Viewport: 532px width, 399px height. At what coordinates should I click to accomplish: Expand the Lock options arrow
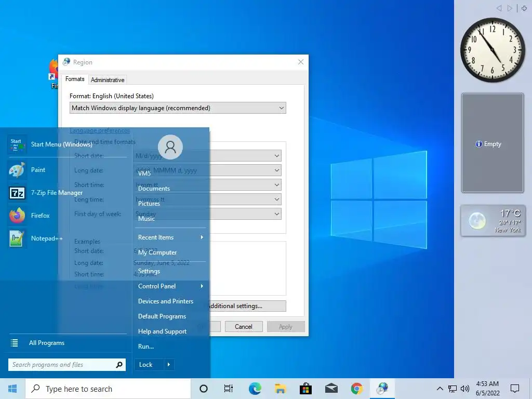point(169,365)
